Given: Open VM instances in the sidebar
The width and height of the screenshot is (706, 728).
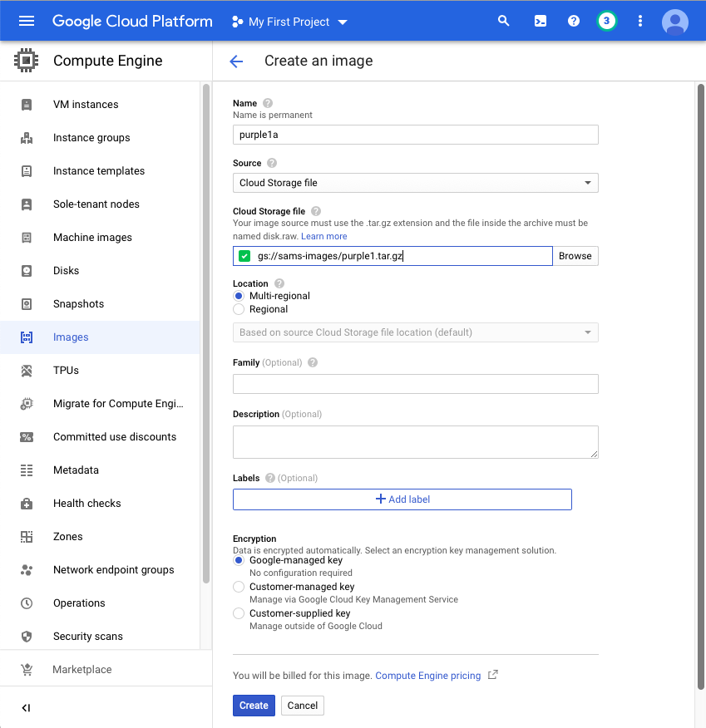Looking at the screenshot, I should click(x=86, y=105).
